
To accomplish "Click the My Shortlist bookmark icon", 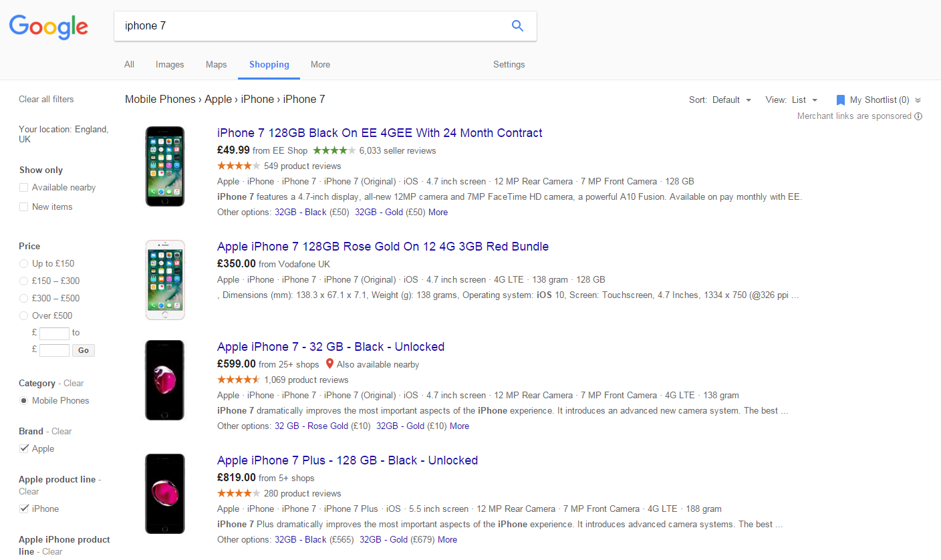I will [x=841, y=100].
